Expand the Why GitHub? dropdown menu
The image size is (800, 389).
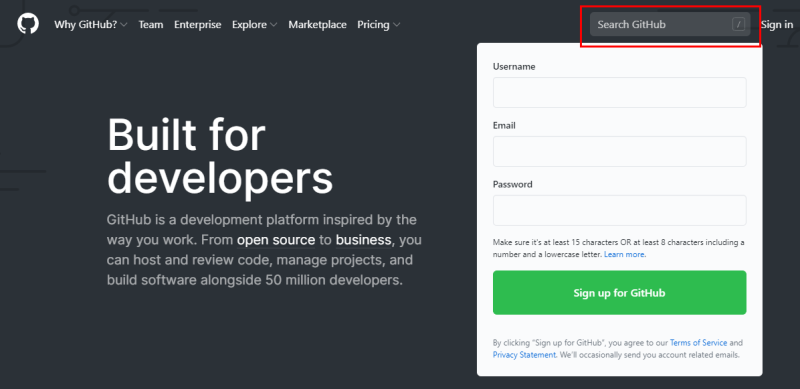coord(91,25)
